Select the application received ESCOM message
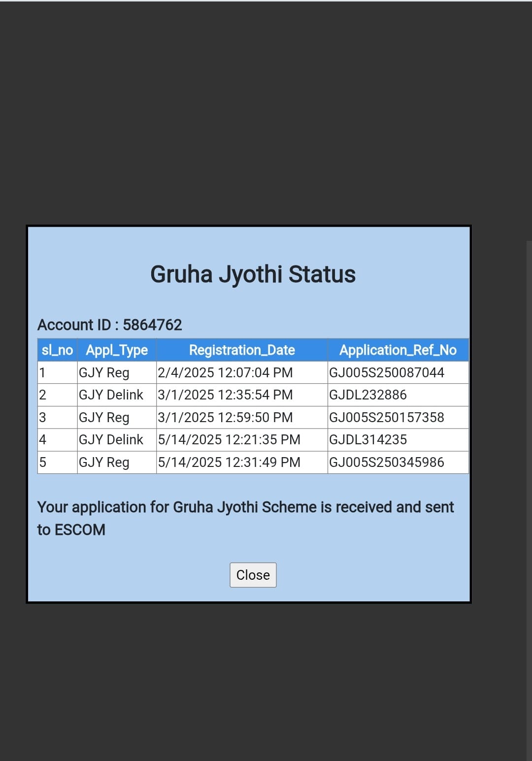 [x=245, y=518]
